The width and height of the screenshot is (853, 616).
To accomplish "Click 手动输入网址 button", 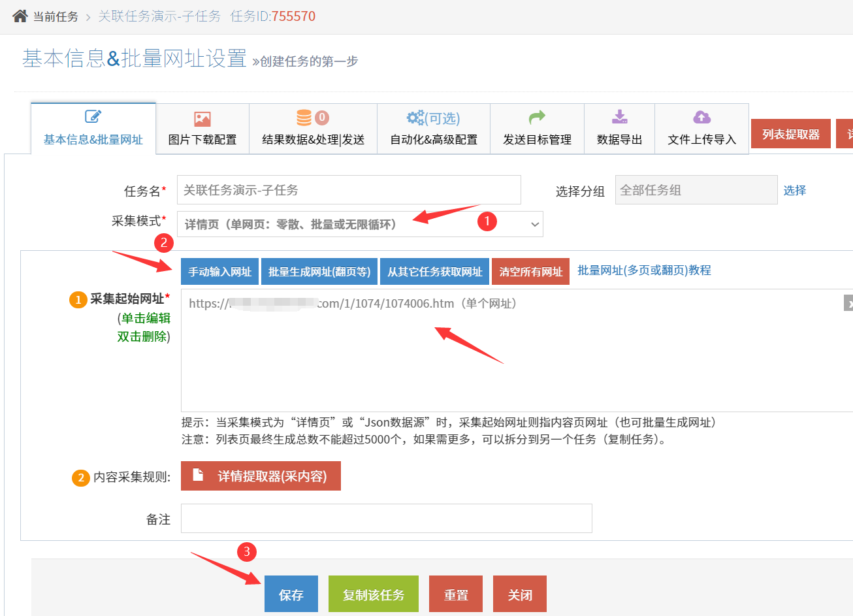I will [220, 272].
